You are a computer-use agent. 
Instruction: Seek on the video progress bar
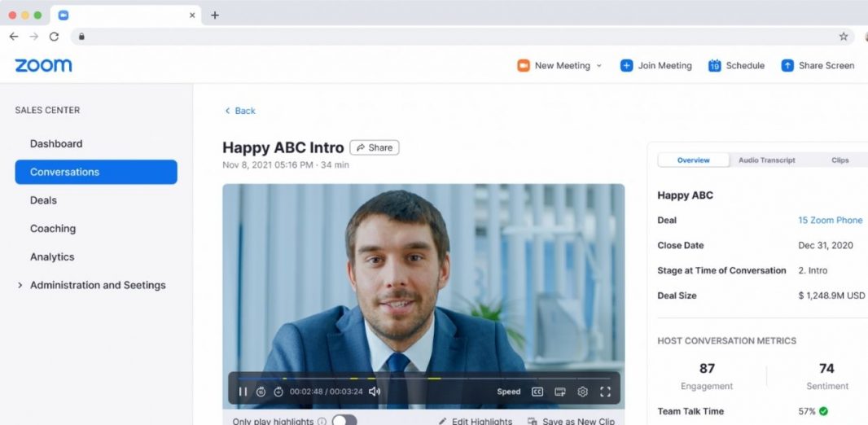pyautogui.click(x=423, y=379)
